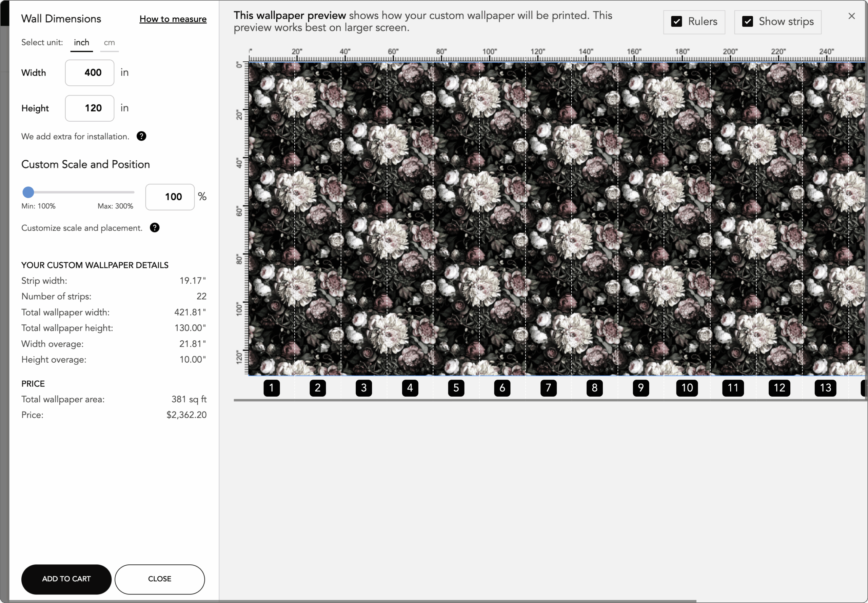
Task: Select strip number 13 badge
Action: coord(825,388)
